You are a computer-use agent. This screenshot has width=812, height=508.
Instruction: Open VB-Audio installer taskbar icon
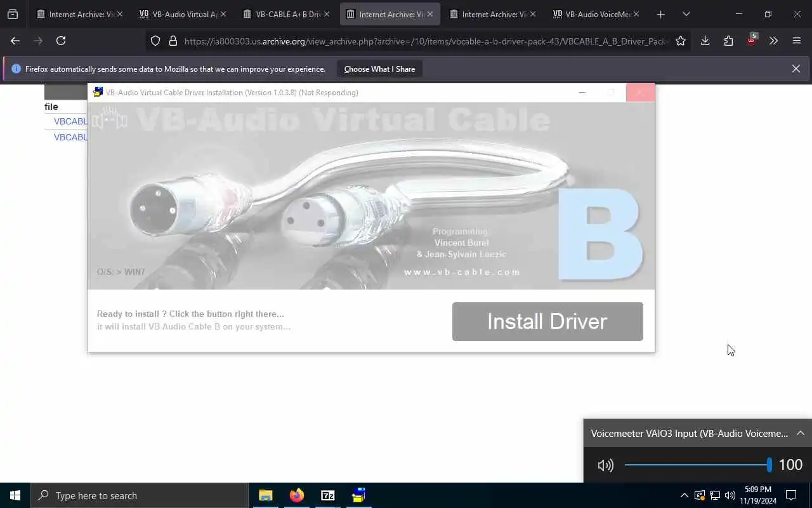358,495
